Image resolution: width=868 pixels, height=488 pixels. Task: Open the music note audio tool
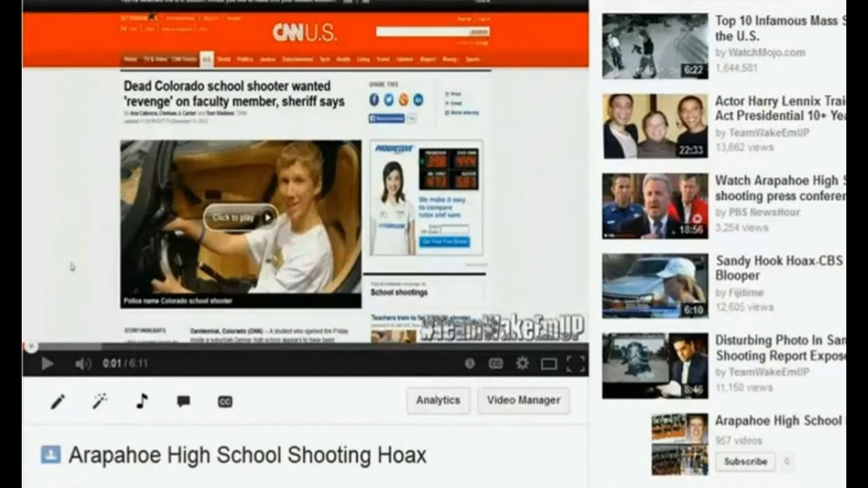point(141,401)
